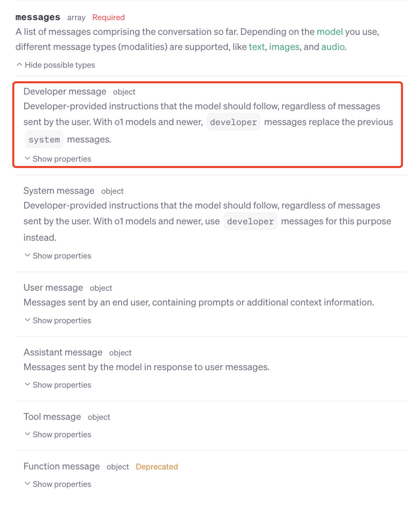Expand Function message Show properties

[x=58, y=484]
